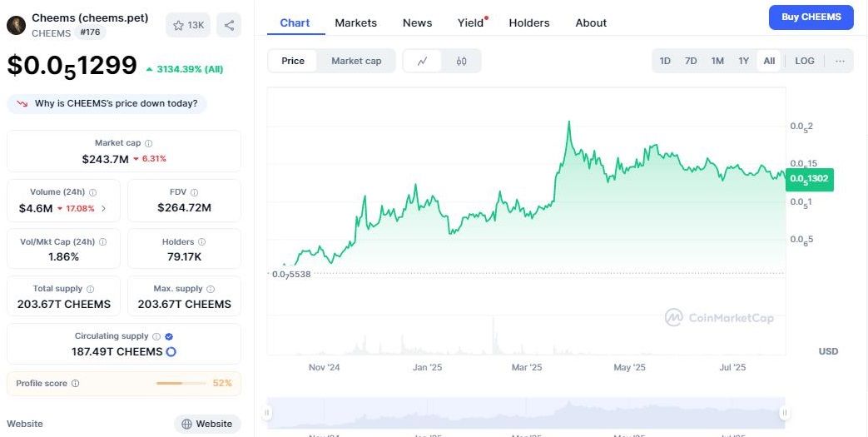Show Market cap info tooltip icon
Screen dimensions: 868x437
point(148,143)
